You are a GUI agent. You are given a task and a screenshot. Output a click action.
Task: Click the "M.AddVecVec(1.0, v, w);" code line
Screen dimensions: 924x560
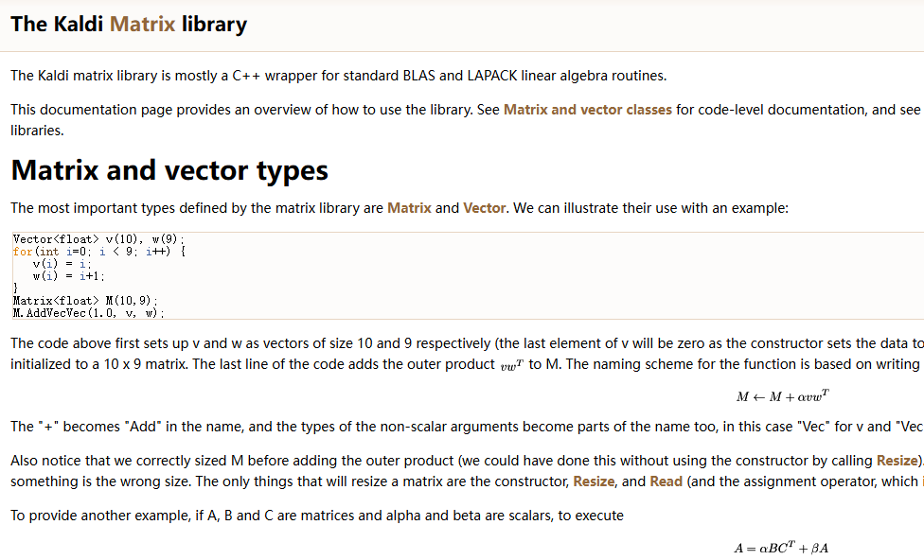point(88,312)
